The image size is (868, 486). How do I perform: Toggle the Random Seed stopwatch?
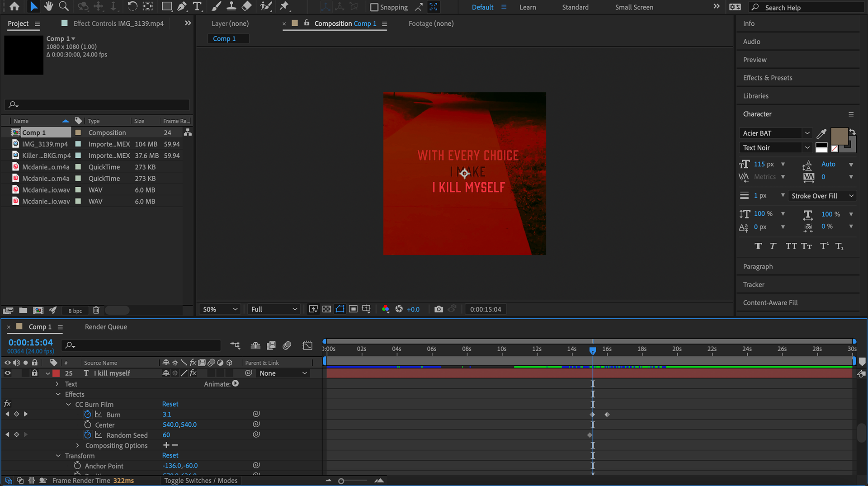(88, 434)
